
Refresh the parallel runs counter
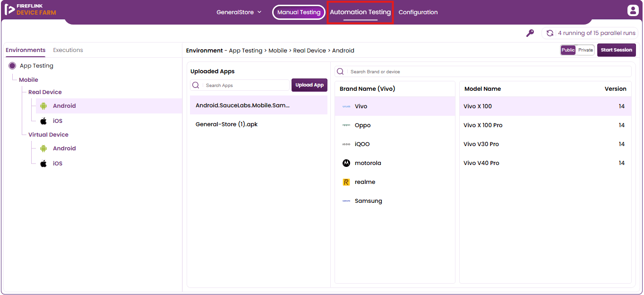coord(550,33)
